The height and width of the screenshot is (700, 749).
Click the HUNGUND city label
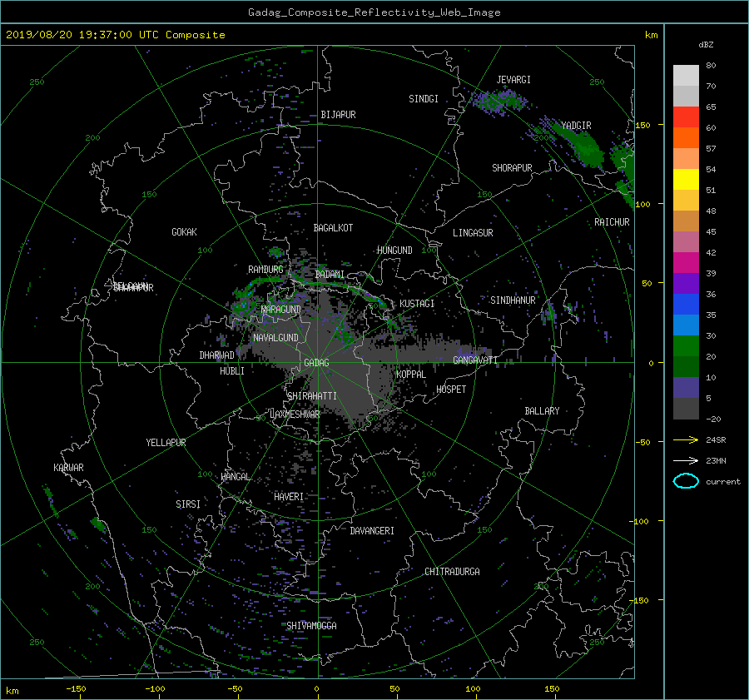point(394,251)
